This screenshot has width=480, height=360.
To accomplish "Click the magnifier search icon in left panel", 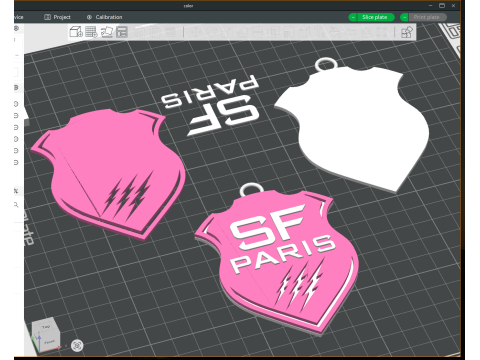I will 16,205.
